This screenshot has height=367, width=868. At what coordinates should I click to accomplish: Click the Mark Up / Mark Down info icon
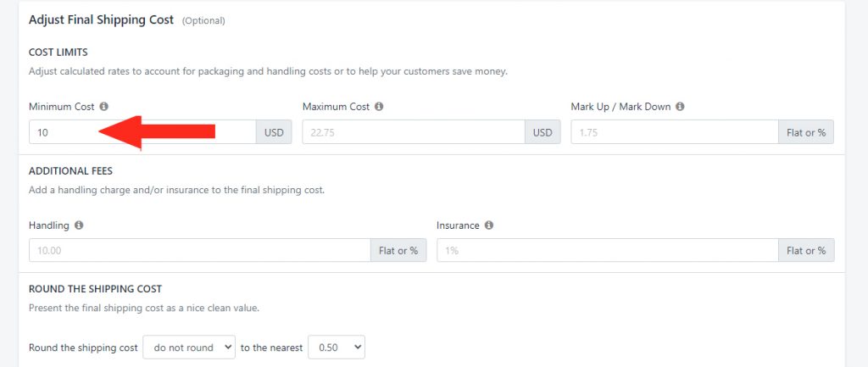[x=680, y=107]
